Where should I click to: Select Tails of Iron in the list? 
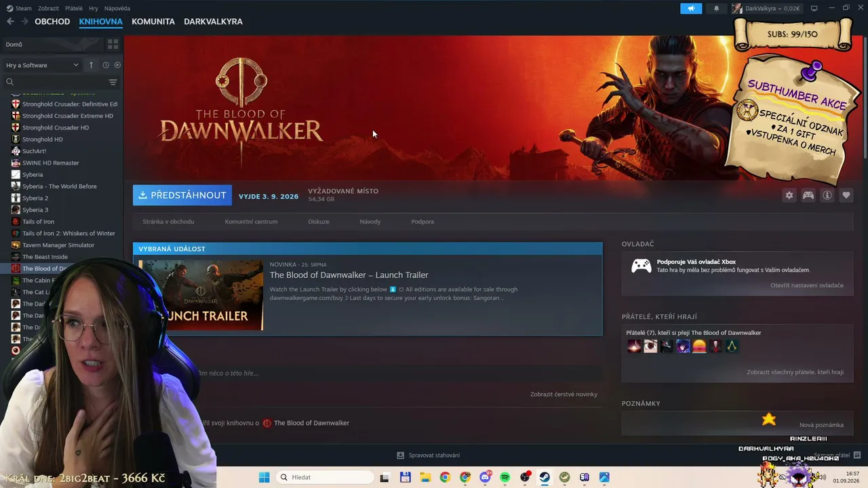coord(38,222)
